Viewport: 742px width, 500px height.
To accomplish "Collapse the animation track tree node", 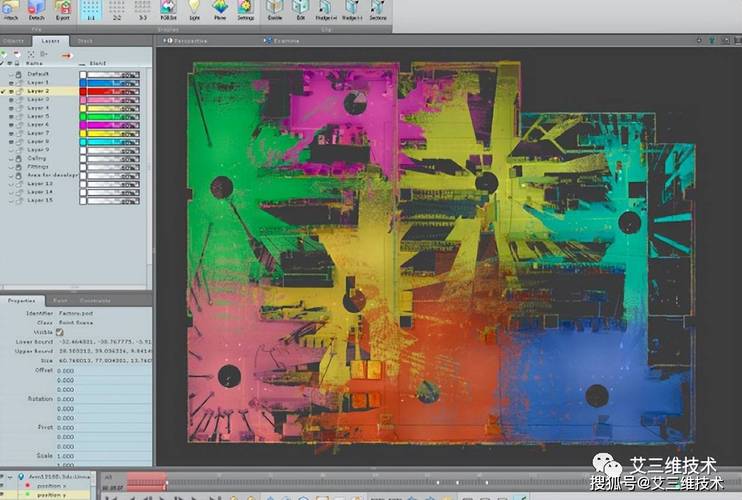I will point(11,477).
